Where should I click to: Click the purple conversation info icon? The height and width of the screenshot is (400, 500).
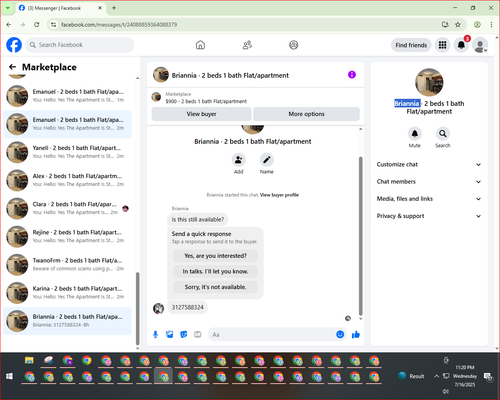point(352,75)
